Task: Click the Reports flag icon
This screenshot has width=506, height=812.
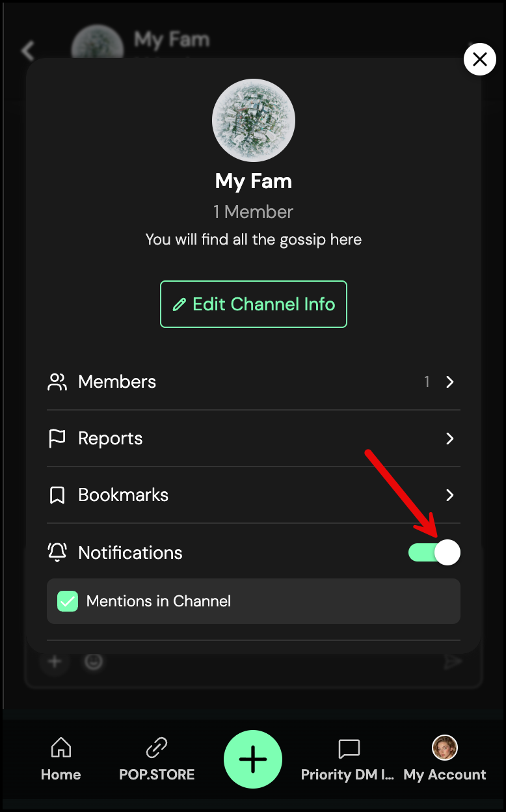Action: 57,439
